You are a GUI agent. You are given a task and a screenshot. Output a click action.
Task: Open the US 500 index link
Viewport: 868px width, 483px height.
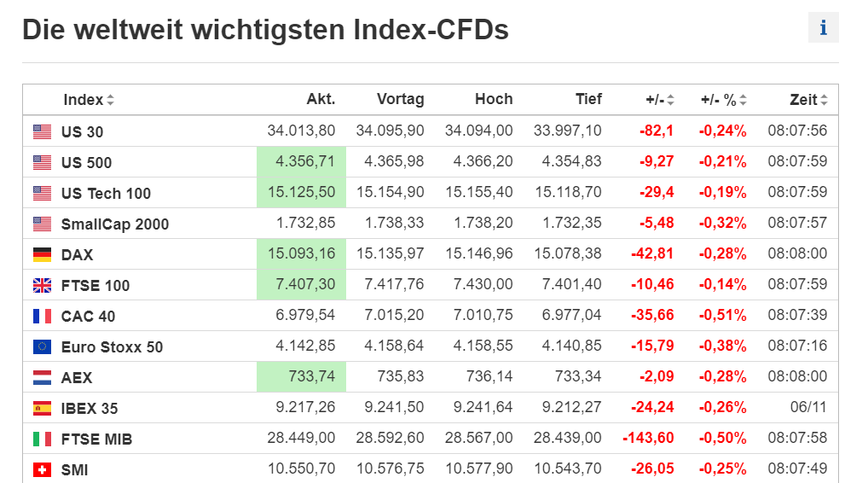[86, 163]
